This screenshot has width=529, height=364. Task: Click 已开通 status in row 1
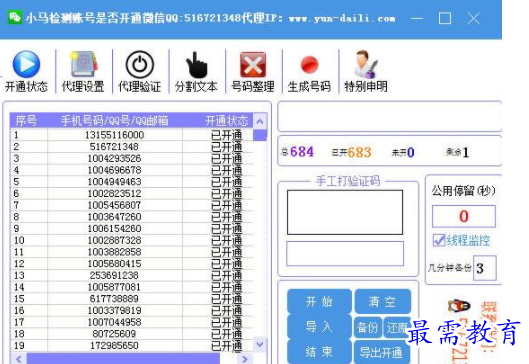pyautogui.click(x=227, y=135)
